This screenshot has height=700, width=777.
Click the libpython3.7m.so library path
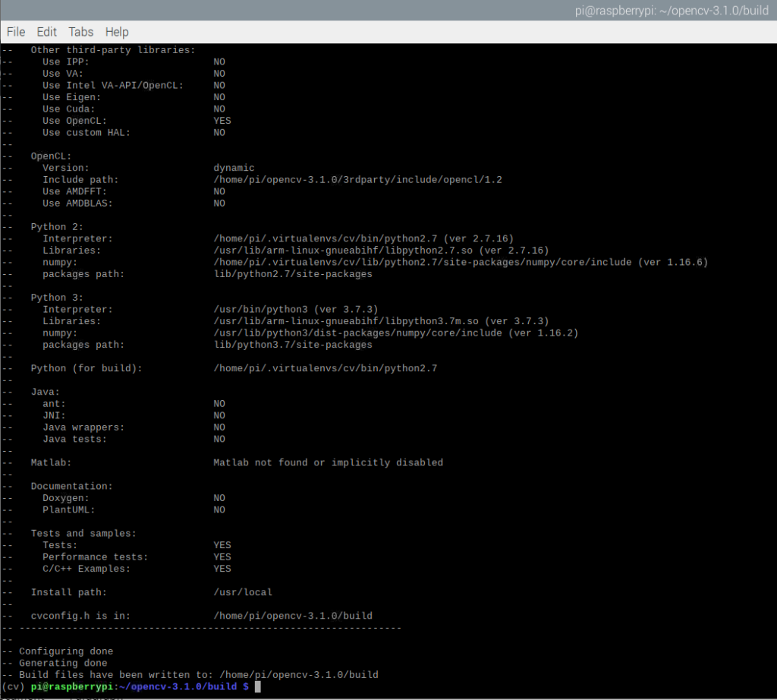(381, 321)
